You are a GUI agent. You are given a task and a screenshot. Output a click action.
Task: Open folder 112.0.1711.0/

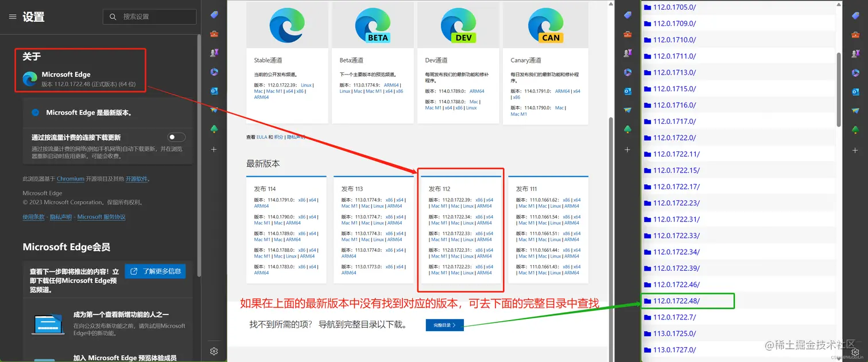click(674, 56)
